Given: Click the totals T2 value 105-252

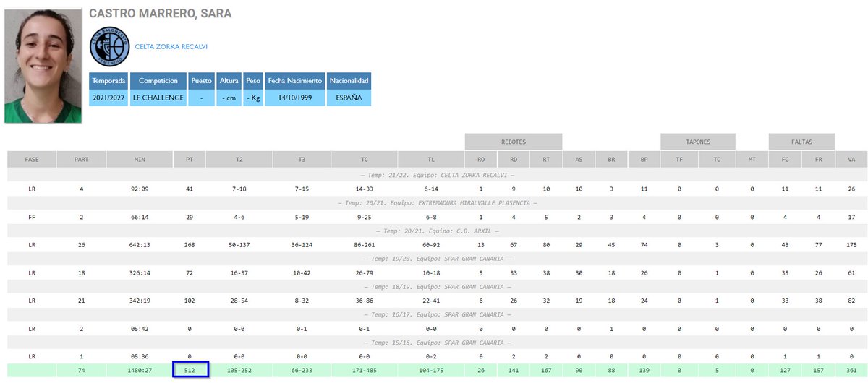Looking at the screenshot, I should pyautogui.click(x=239, y=370).
